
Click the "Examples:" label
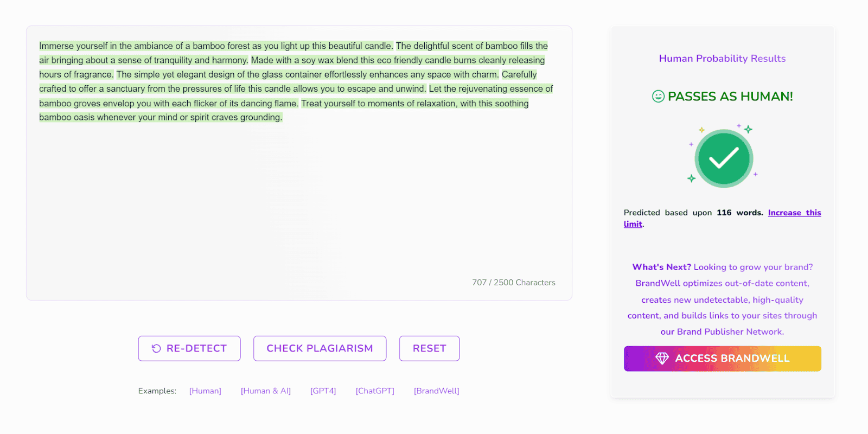[157, 391]
